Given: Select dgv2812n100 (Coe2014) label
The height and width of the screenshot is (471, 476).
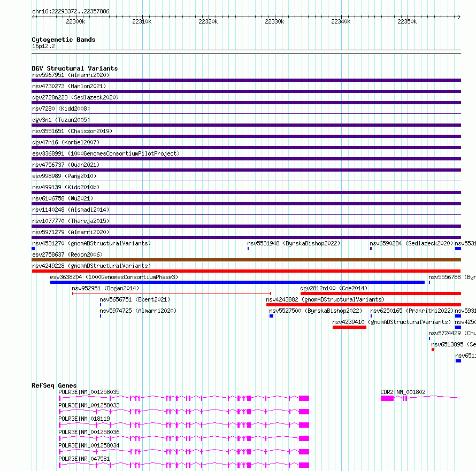Looking at the screenshot, I should click(x=334, y=288).
